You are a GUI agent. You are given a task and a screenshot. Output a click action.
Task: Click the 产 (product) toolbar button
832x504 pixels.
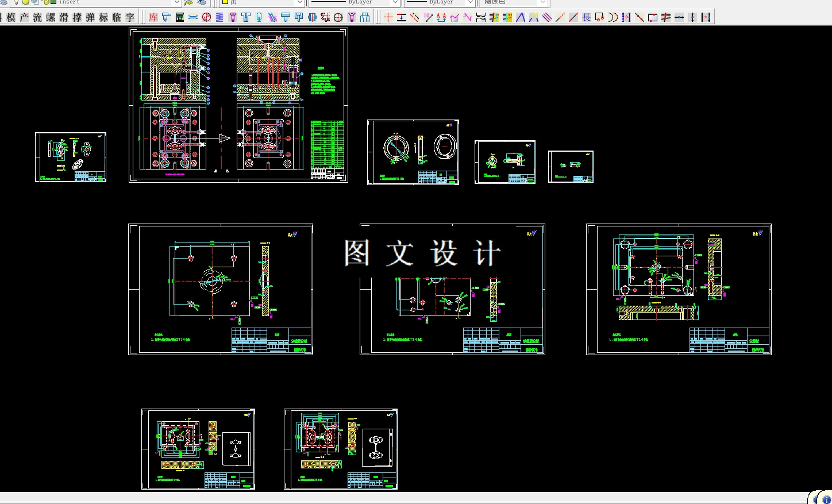(x=24, y=17)
